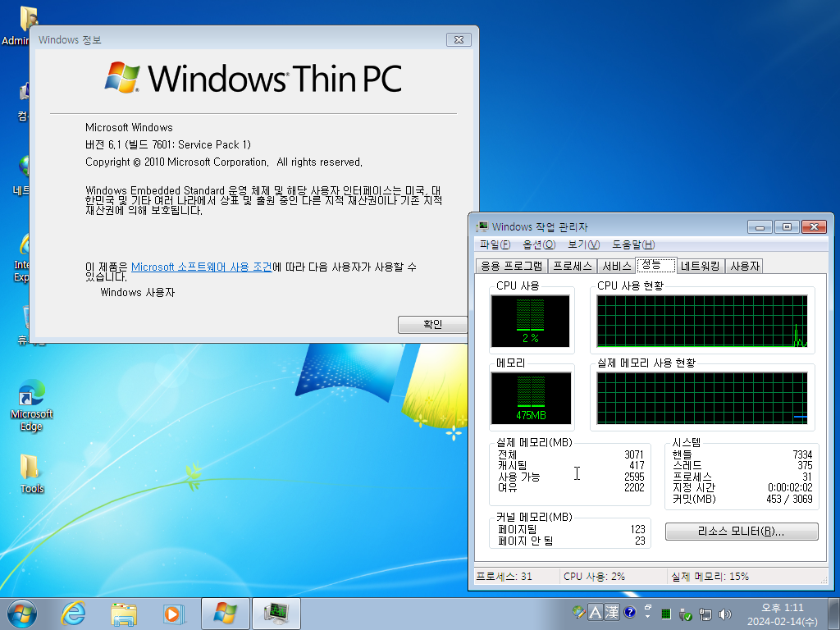Minimize the Task Manager window

[x=760, y=227]
